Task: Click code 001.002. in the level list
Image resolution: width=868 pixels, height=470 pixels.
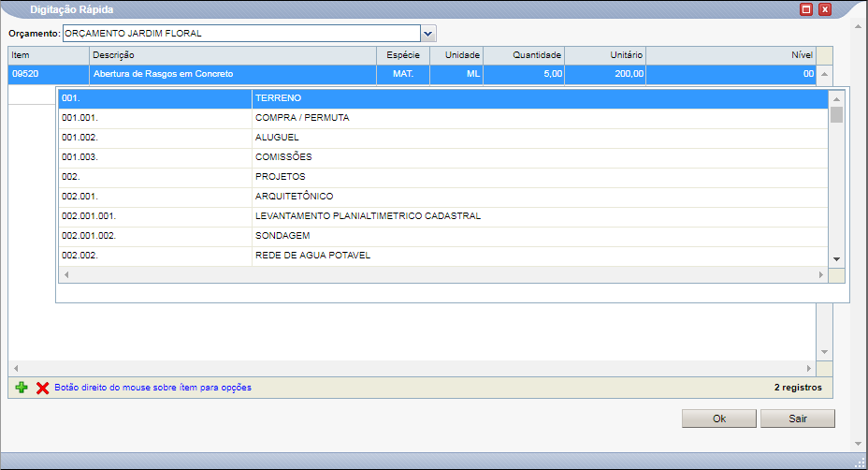Action: pos(80,137)
